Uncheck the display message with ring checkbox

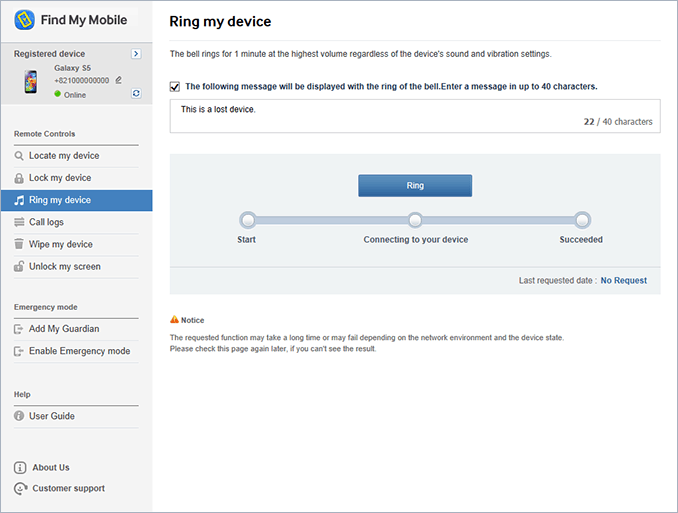click(x=175, y=87)
